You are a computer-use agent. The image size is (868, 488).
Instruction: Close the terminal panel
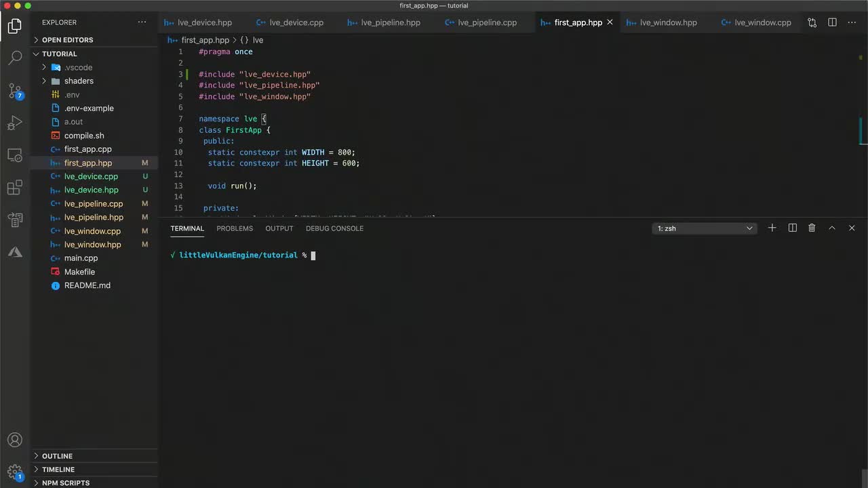tap(852, 228)
